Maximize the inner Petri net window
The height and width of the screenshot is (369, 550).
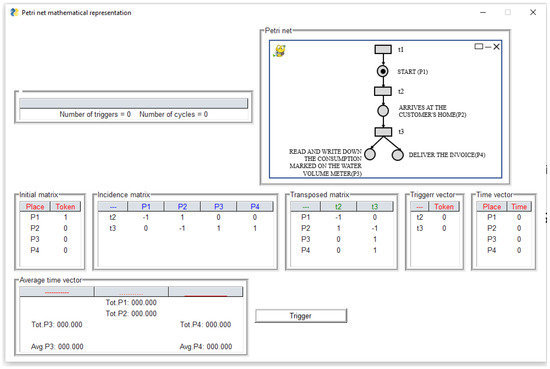pos(479,46)
